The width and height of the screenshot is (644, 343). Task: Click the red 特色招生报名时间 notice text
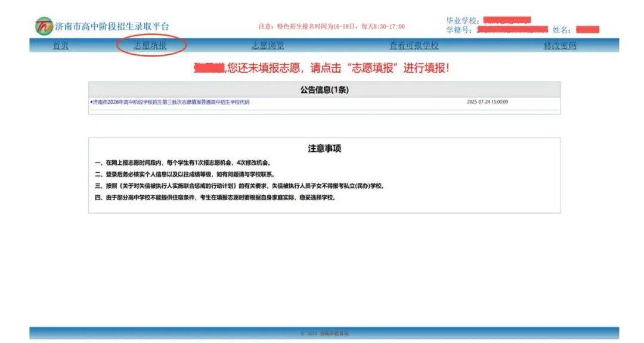click(x=332, y=27)
